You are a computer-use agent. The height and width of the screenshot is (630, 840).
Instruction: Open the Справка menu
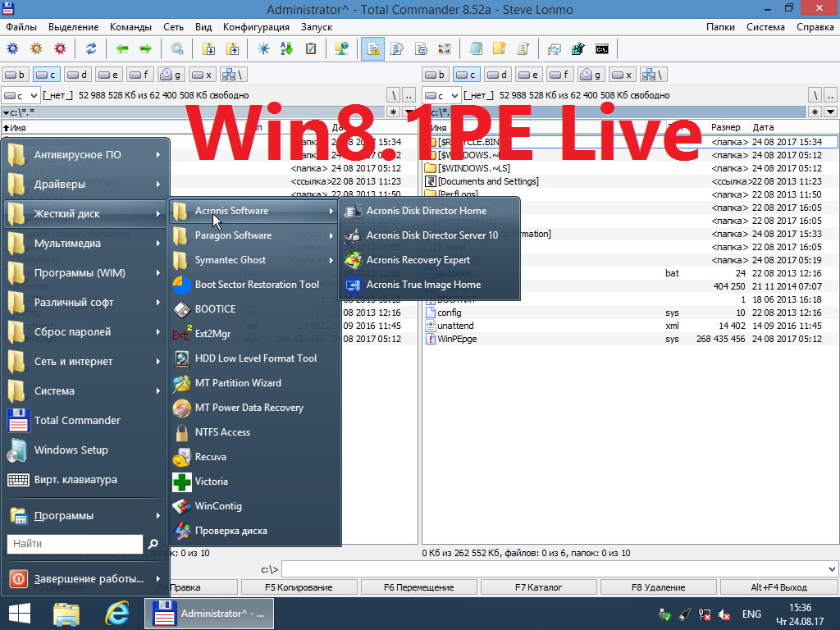[815, 27]
